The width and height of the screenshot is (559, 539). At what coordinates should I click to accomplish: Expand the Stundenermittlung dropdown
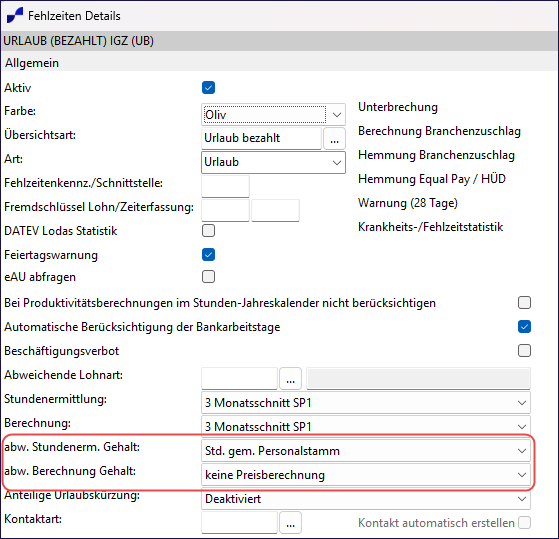pos(366,403)
